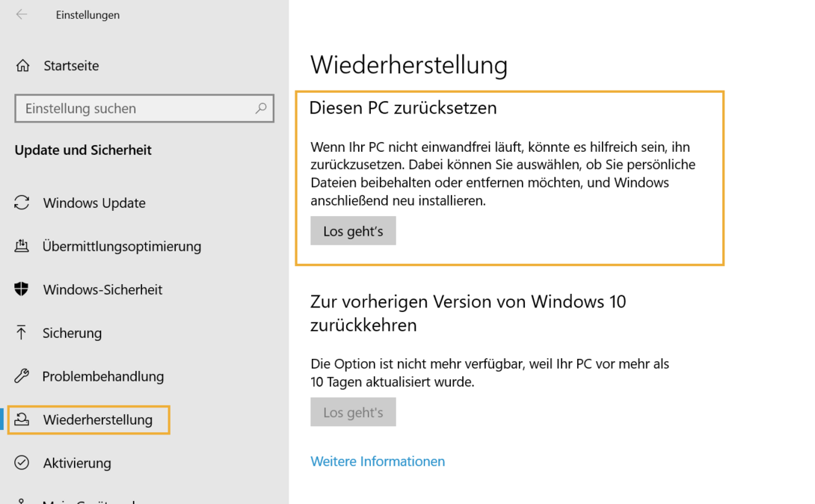Click the Startseite home icon
The width and height of the screenshot is (815, 504).
coord(23,66)
